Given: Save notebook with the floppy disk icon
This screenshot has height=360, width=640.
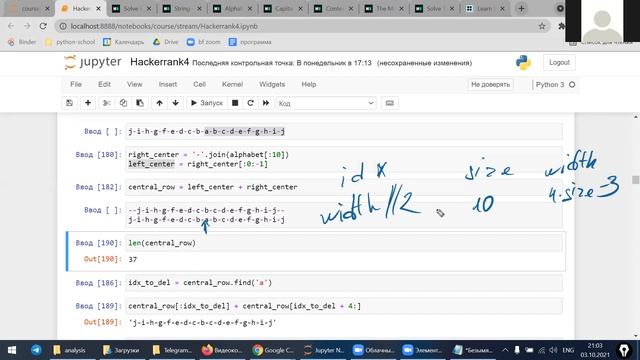Looking at the screenshot, I should (69, 103).
